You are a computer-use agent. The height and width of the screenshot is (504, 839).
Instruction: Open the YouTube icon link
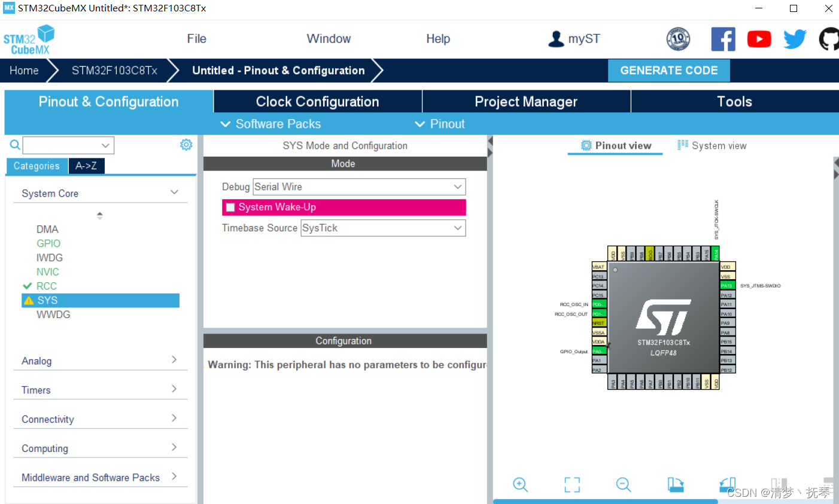coord(759,39)
